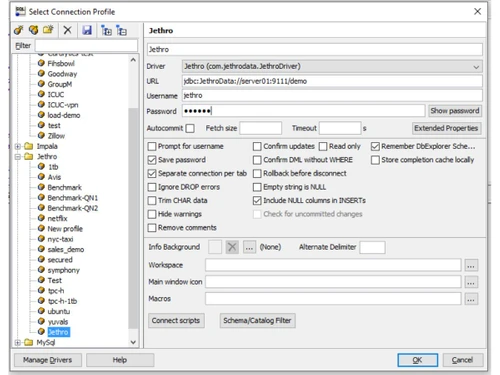The image size is (500, 375).
Task: Enable Hide warnings
Action: 152,214
